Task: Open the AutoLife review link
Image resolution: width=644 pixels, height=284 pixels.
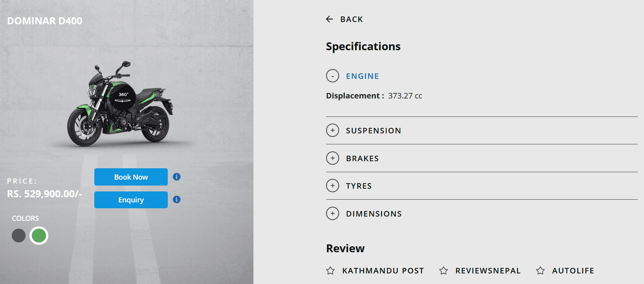Action: 573,271
